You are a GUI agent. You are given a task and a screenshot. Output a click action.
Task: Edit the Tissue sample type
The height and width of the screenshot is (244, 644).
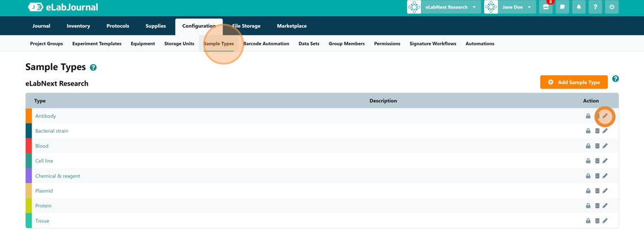point(605,220)
